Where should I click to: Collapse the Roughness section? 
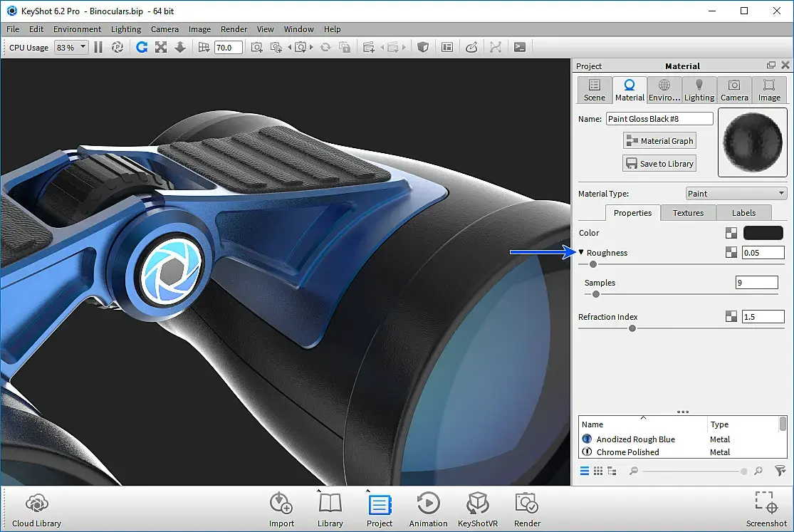coord(581,253)
